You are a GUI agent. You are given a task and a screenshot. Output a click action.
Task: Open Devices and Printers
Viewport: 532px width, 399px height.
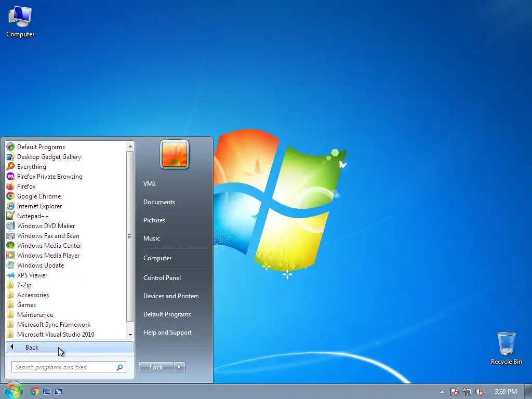tap(171, 296)
